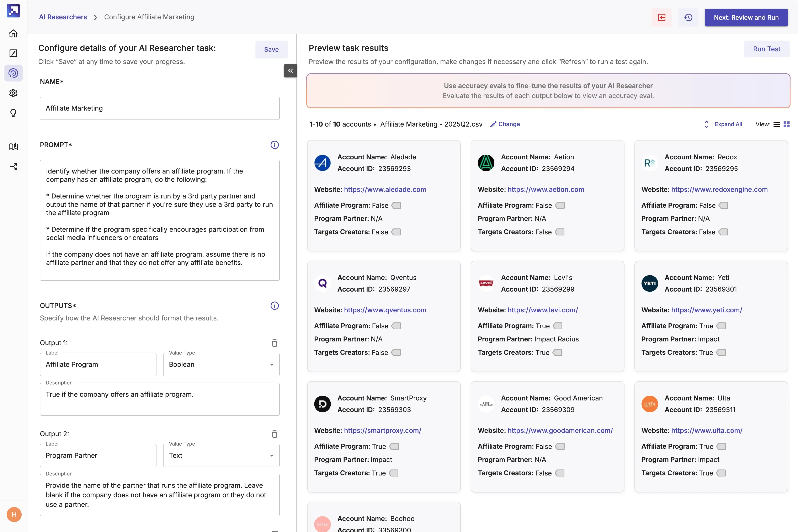Open the ulta.com website link
The image size is (798, 532).
(707, 430)
